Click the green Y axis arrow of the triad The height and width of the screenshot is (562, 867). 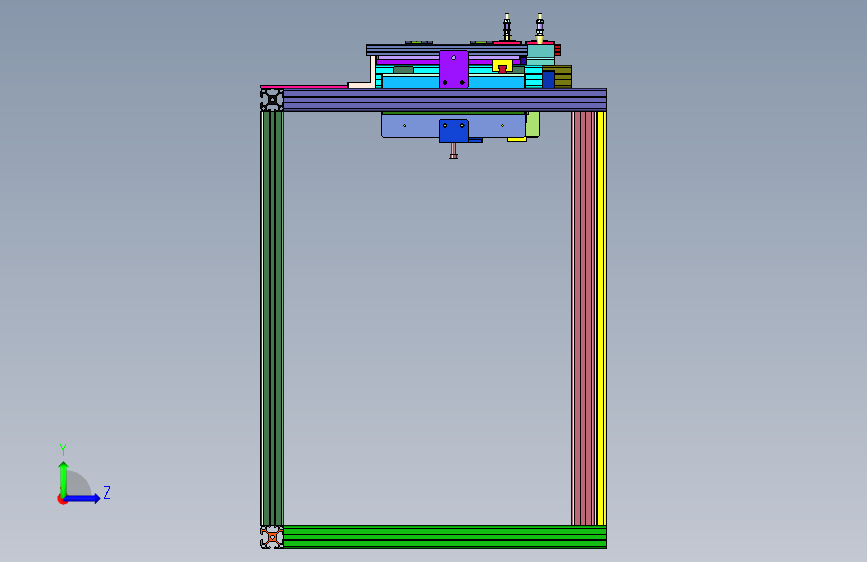click(x=64, y=479)
